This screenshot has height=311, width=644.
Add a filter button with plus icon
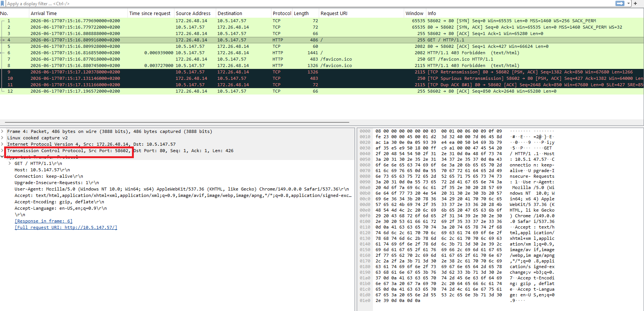[635, 3]
